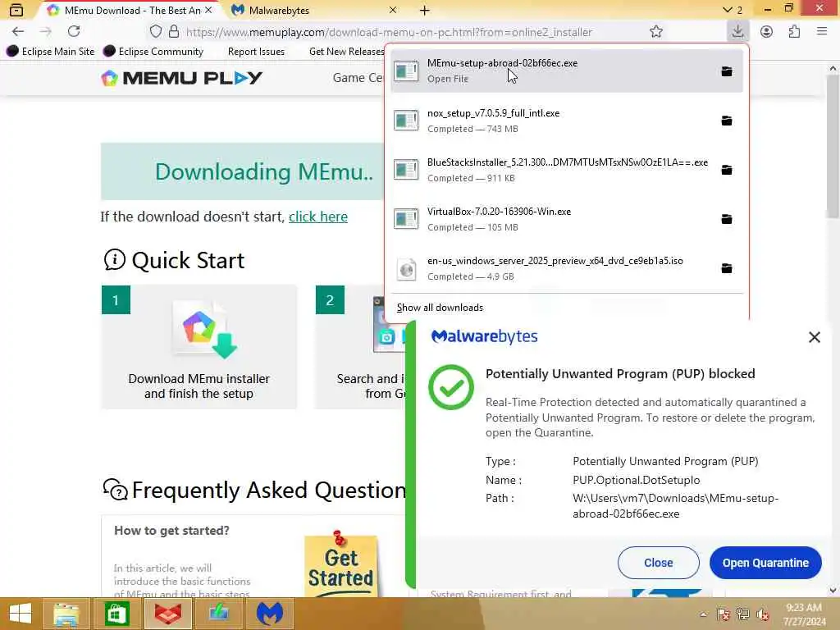Screen dimensions: 840x630
Task: Show hidden system tray icons
Action: pos(703,614)
